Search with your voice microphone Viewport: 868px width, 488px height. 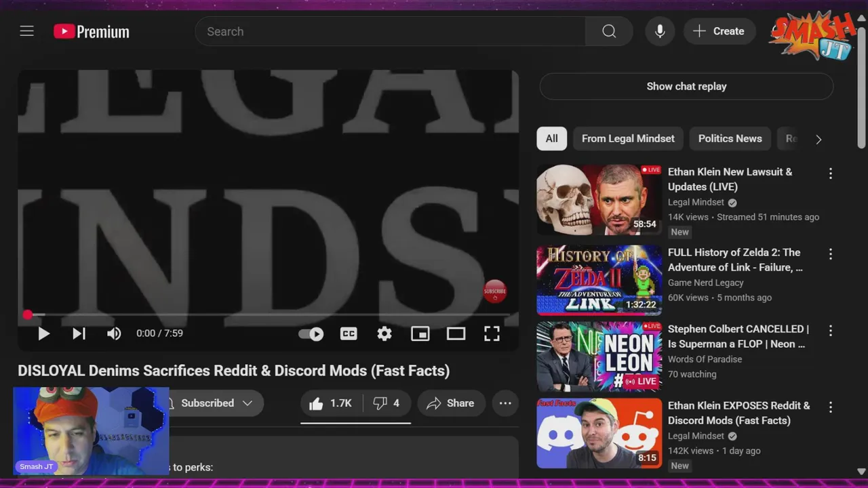pyautogui.click(x=660, y=31)
